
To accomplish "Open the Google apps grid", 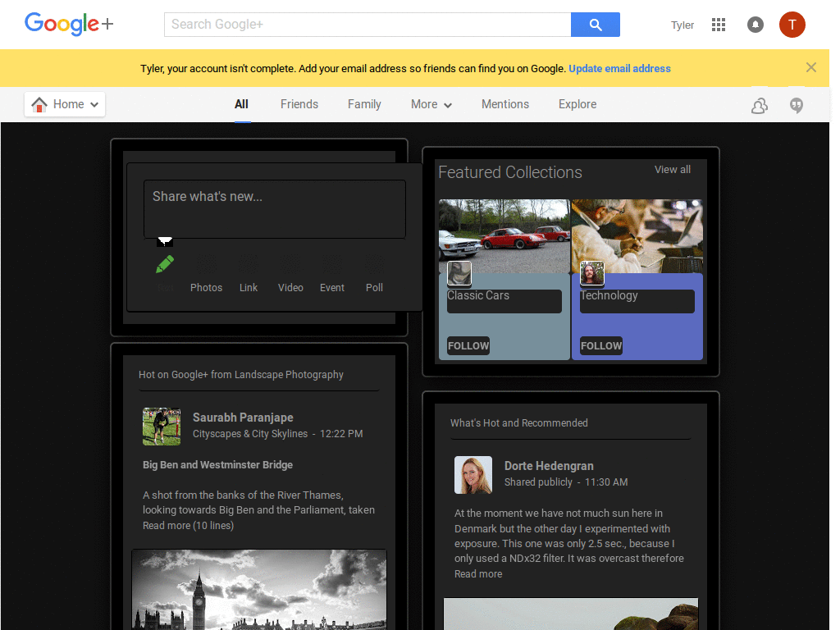I will [x=719, y=25].
